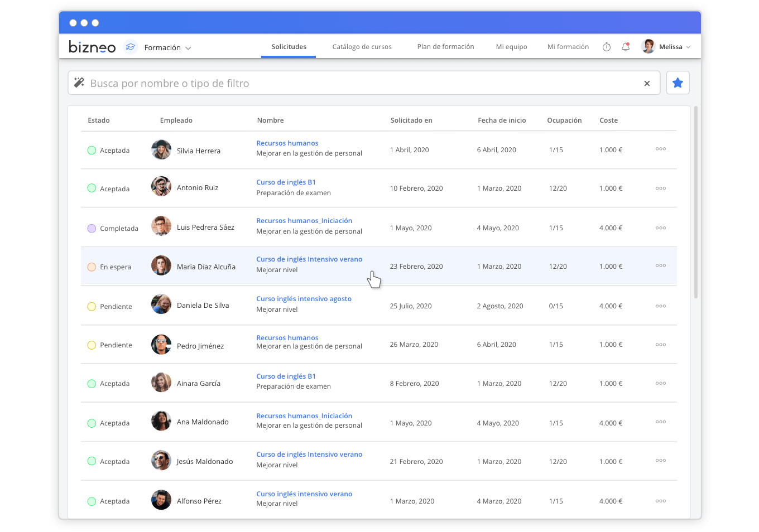The height and width of the screenshot is (532, 759).
Task: Go to Plan de formación tab
Action: pos(445,47)
